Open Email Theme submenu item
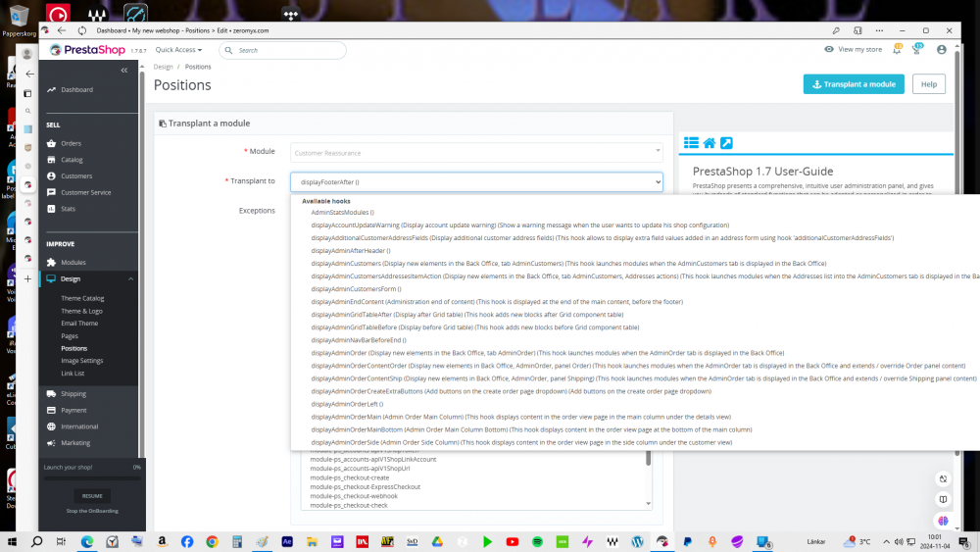 click(79, 324)
